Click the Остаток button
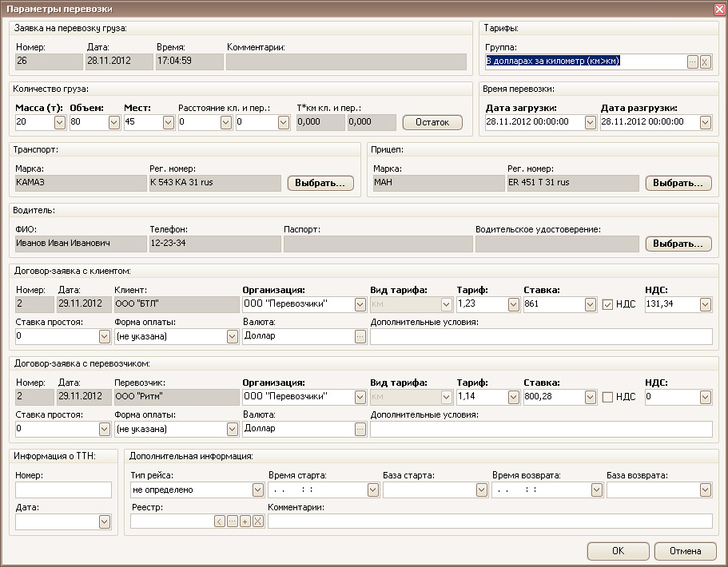The width and height of the screenshot is (728, 567). click(x=432, y=122)
